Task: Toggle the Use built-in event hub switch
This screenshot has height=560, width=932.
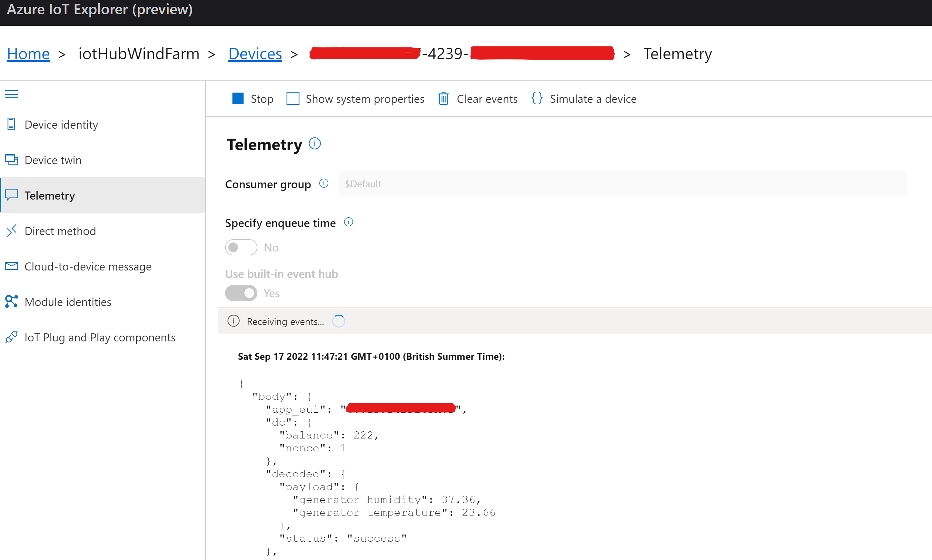Action: pyautogui.click(x=241, y=293)
